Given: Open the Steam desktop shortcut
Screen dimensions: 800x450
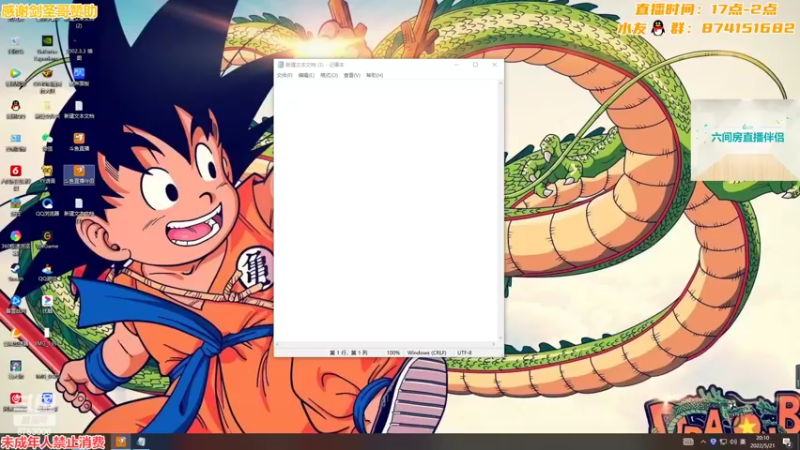Looking at the screenshot, I should [15, 272].
